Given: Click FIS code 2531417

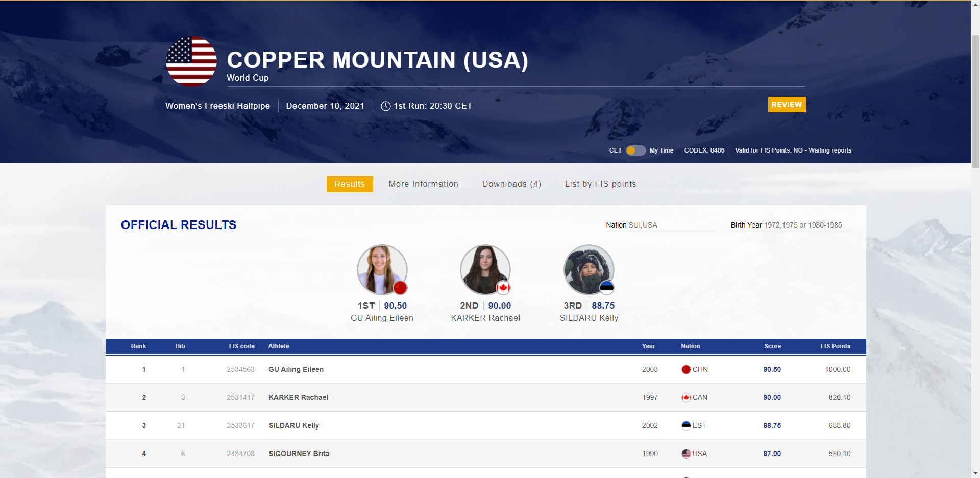Looking at the screenshot, I should 240,398.
